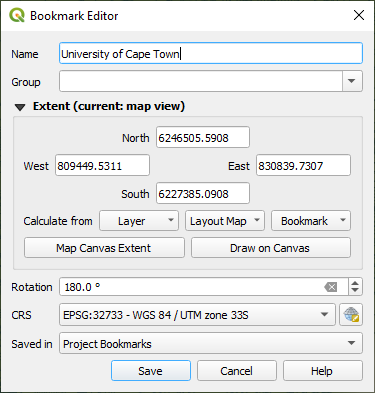
Task: Click the CRS label
Action: point(21,315)
